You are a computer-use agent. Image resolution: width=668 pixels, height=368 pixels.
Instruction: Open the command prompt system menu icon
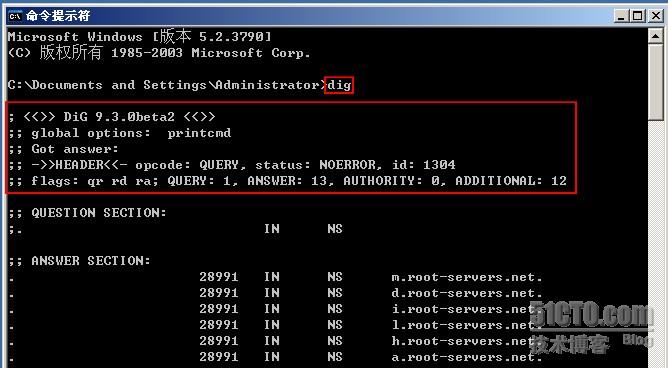pos(14,16)
